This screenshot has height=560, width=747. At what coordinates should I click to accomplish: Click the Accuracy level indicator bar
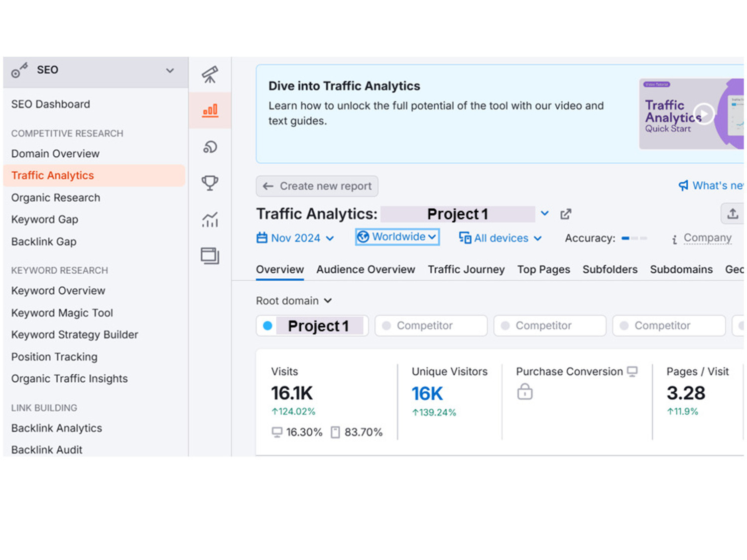(634, 238)
